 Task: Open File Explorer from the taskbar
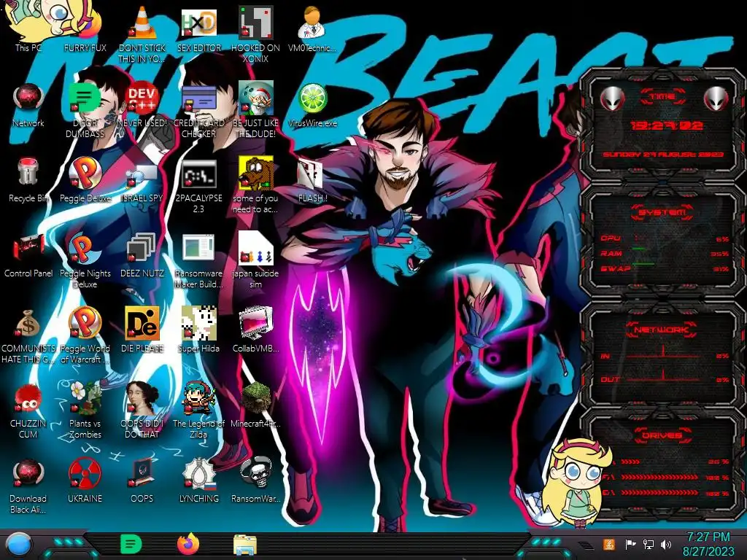(245, 545)
